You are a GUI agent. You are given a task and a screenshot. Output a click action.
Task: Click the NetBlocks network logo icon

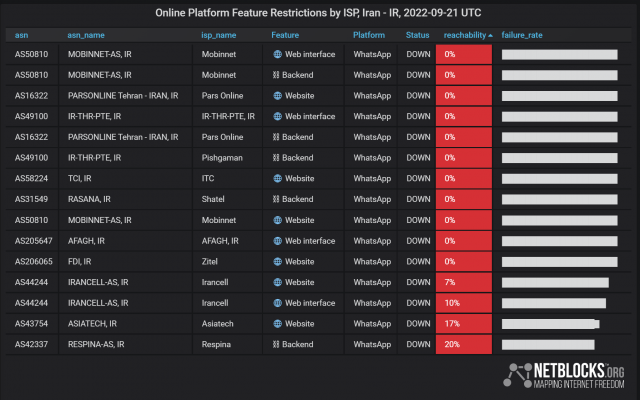[519, 374]
